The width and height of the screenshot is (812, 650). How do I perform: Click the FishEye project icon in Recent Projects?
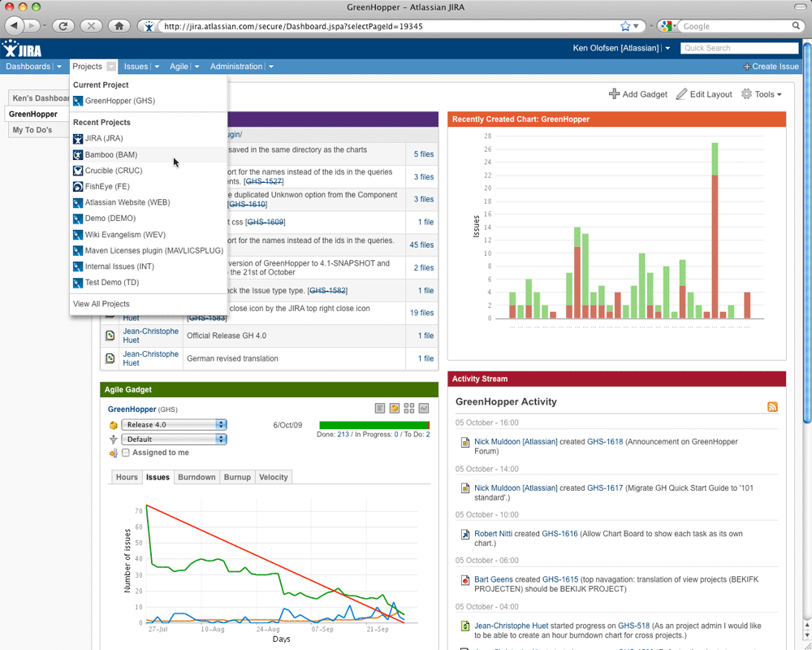point(78,187)
